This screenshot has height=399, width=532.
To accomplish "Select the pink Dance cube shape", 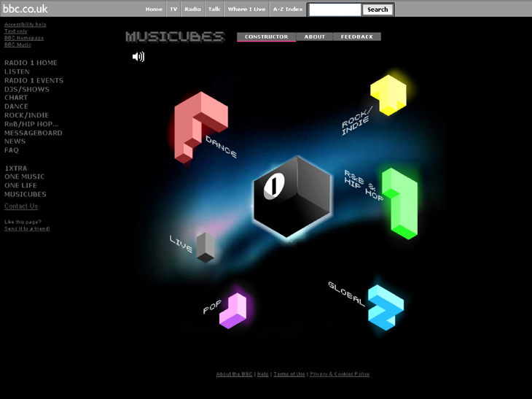I will click(200, 128).
